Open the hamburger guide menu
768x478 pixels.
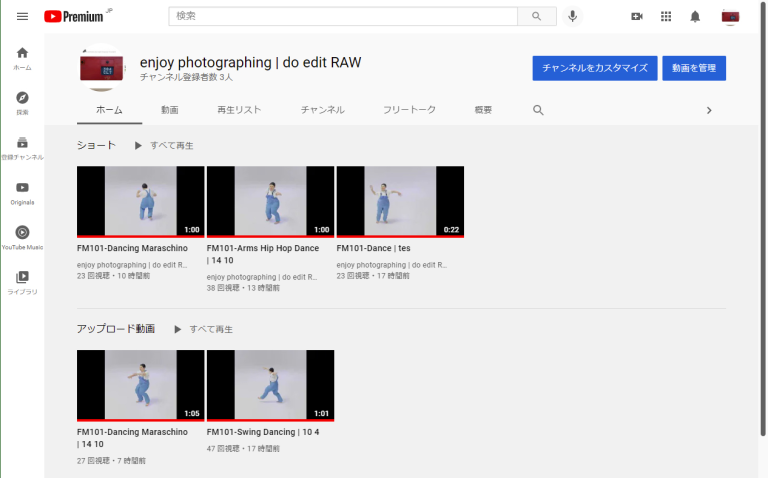click(x=22, y=16)
